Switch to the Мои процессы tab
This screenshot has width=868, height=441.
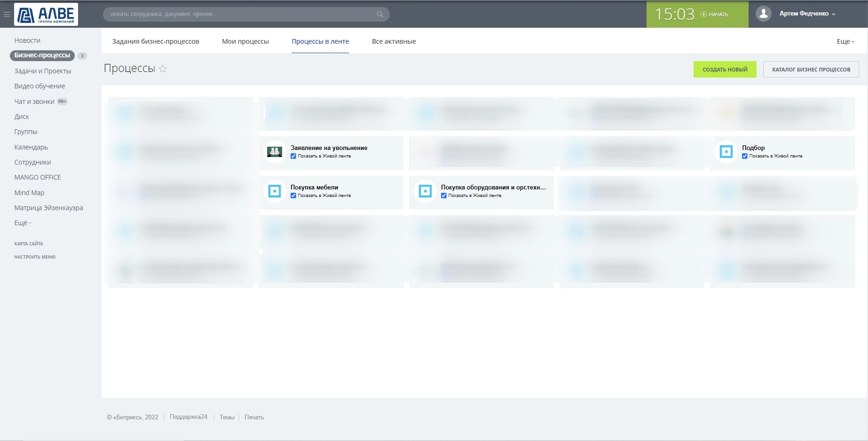point(245,41)
